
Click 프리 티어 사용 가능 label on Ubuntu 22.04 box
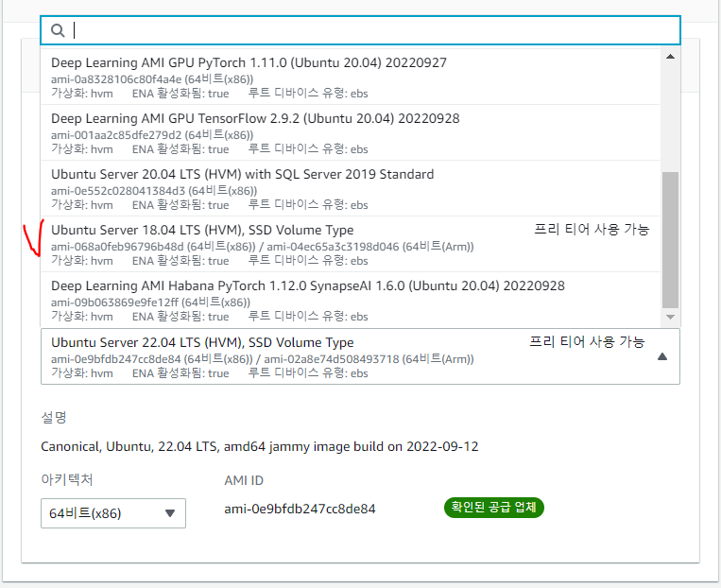click(x=587, y=342)
